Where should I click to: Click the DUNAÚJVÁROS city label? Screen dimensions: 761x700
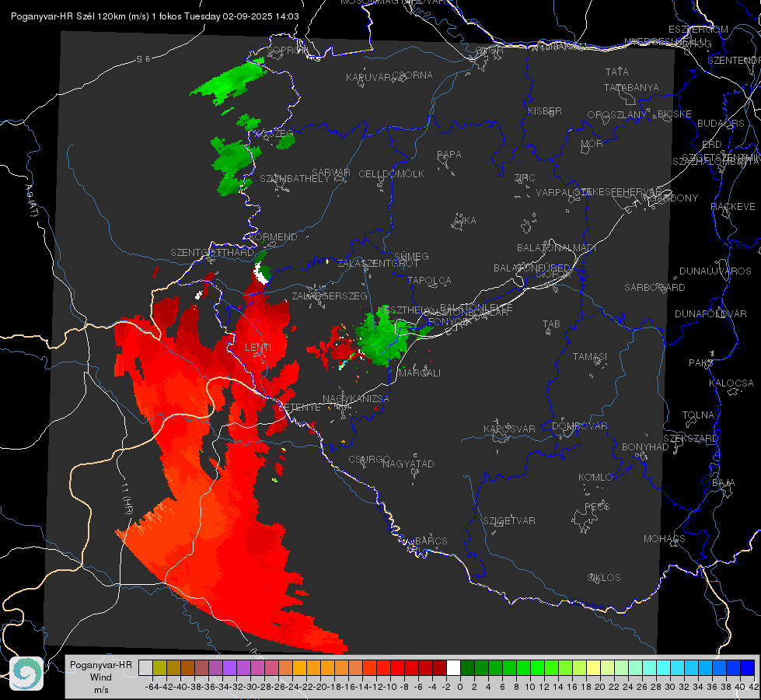(x=715, y=271)
